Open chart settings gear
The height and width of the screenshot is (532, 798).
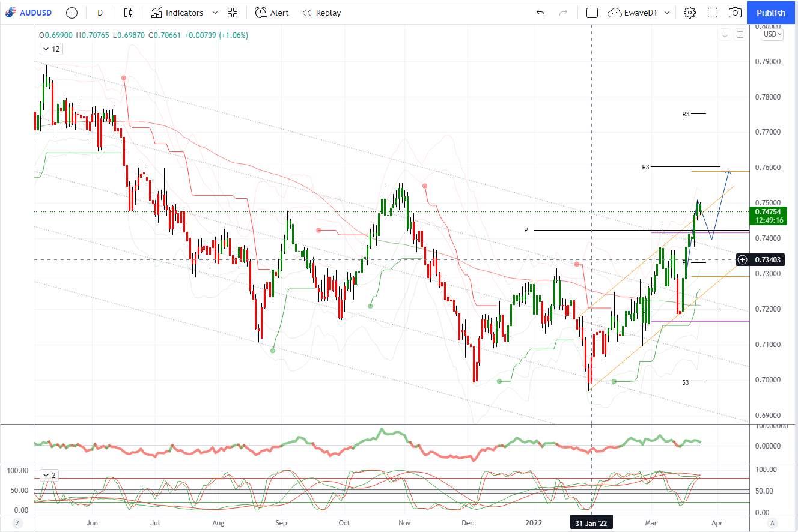click(x=690, y=13)
